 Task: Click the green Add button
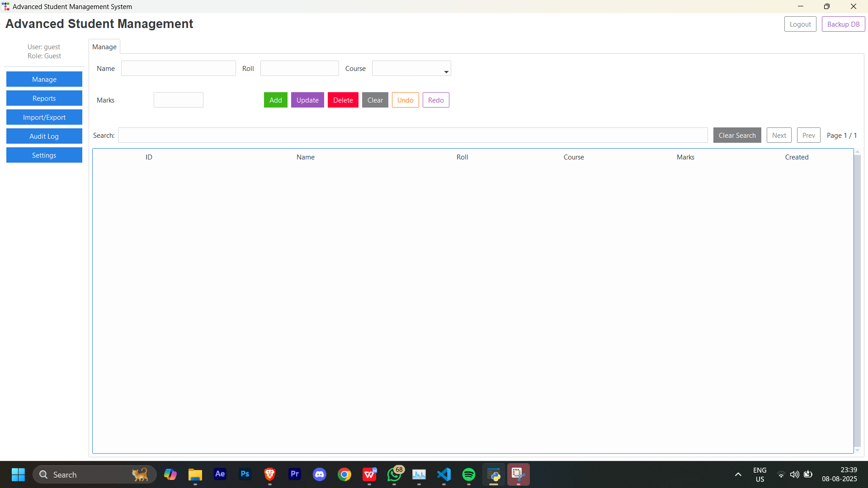point(276,100)
